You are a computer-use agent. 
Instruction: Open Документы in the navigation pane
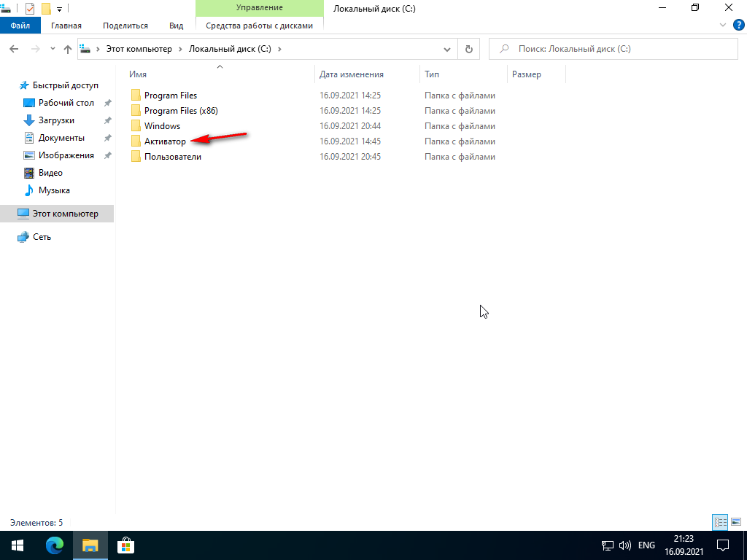(x=61, y=138)
